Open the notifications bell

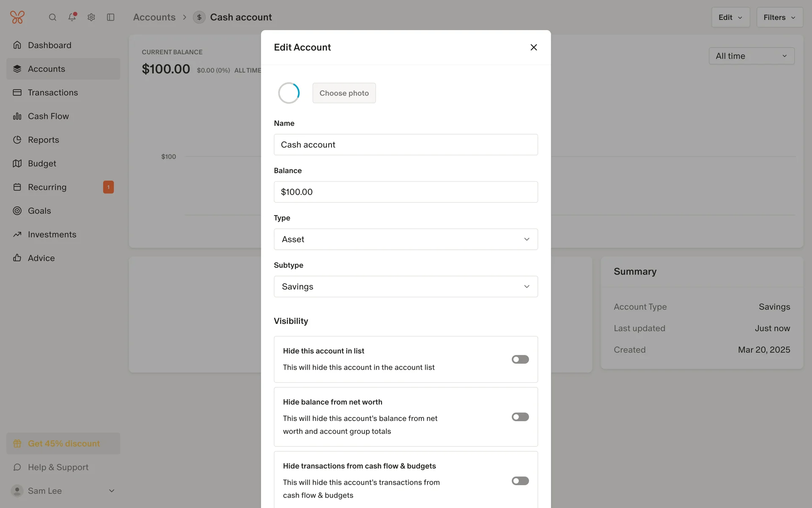point(72,17)
